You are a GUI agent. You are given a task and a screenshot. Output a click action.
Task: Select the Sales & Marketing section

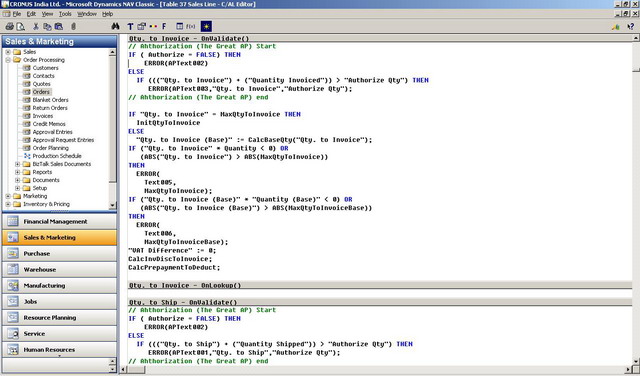[x=59, y=238]
